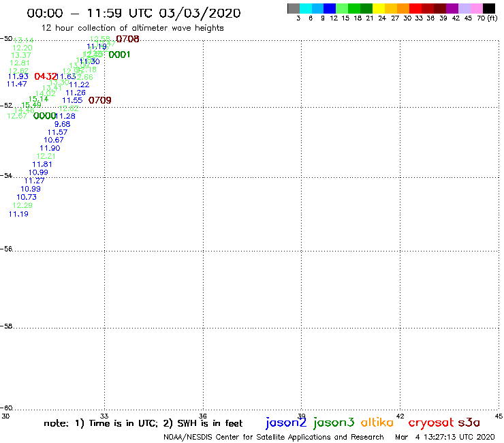504x443 pixels.
Task: Click the wave height value 10.73
Action: coord(27,197)
